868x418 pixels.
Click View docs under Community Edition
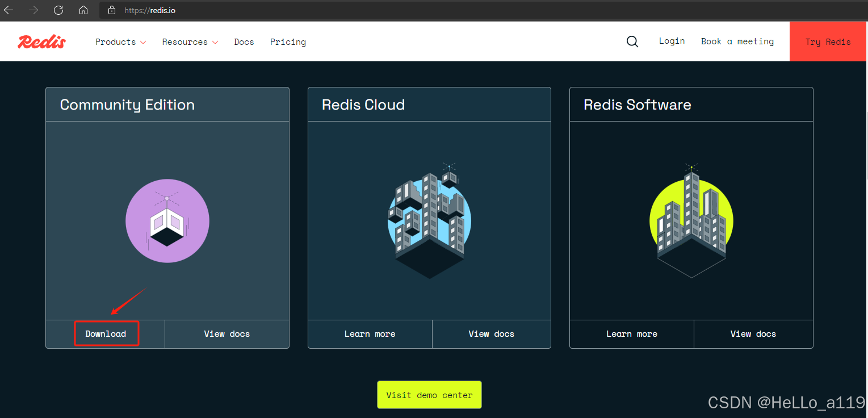point(227,334)
